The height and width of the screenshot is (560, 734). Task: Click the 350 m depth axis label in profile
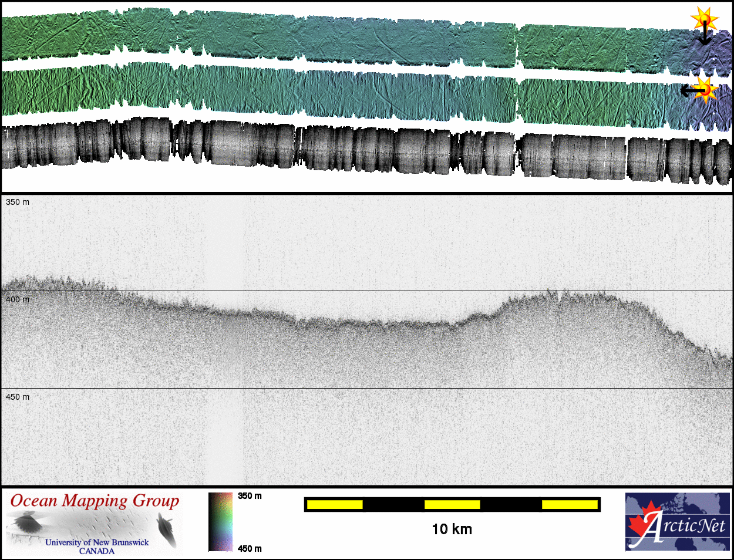point(18,202)
